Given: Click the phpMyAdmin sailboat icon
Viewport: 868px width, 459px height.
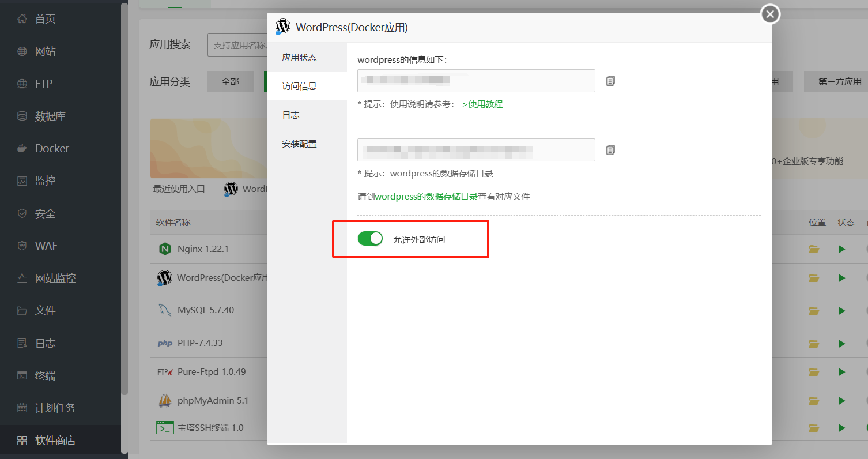Looking at the screenshot, I should 165,400.
